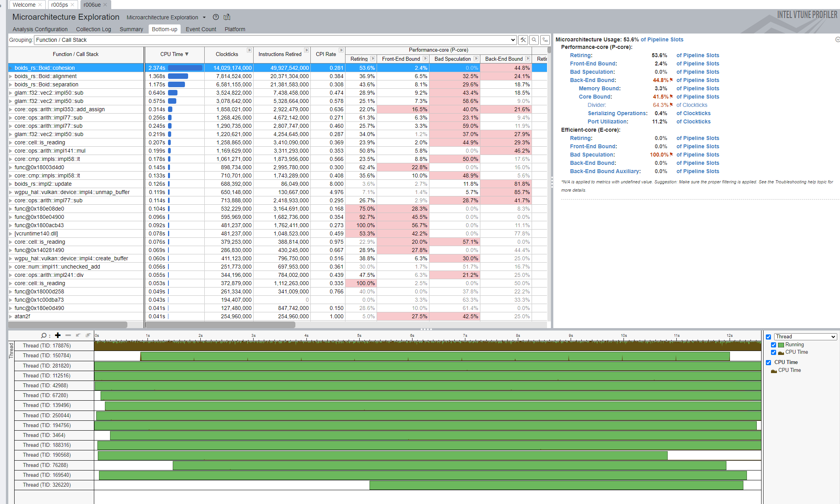This screenshot has width=840, height=504.
Task: Click the grid search magnifier icon
Action: pos(534,40)
